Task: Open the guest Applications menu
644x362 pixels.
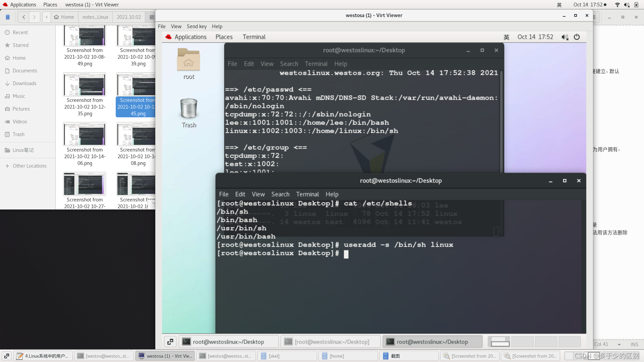Action: pos(190,37)
